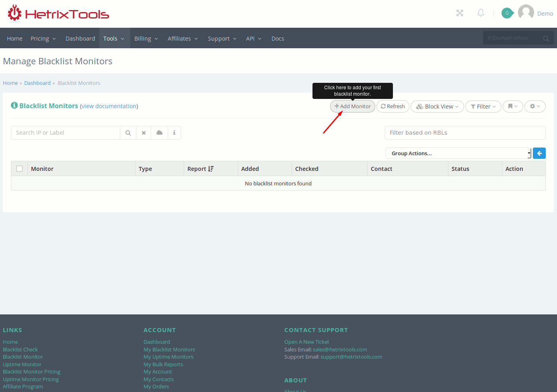Viewport: 557px width, 392px height.
Task: Open the Group Actions dropdown
Action: [458, 153]
